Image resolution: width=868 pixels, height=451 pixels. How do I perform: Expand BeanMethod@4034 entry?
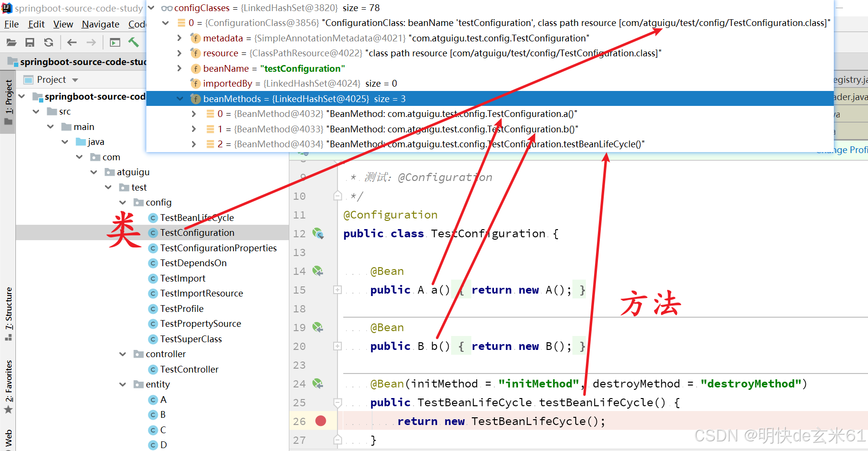click(x=194, y=144)
